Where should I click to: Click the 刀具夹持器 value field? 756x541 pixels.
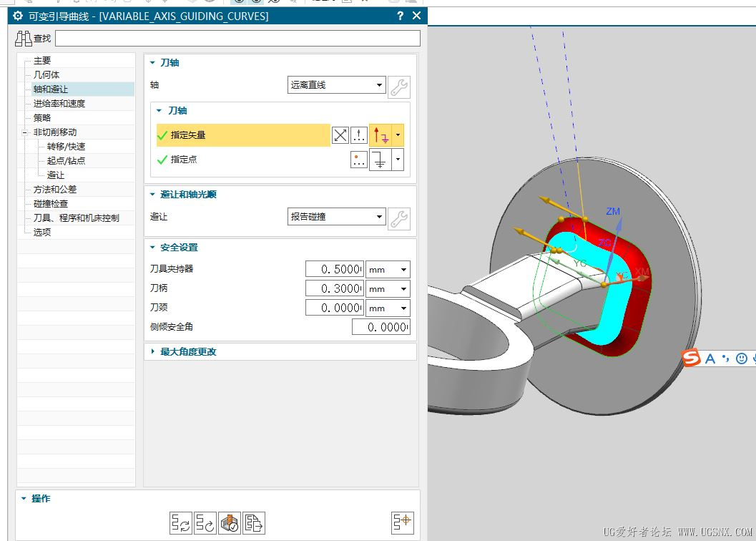335,269
